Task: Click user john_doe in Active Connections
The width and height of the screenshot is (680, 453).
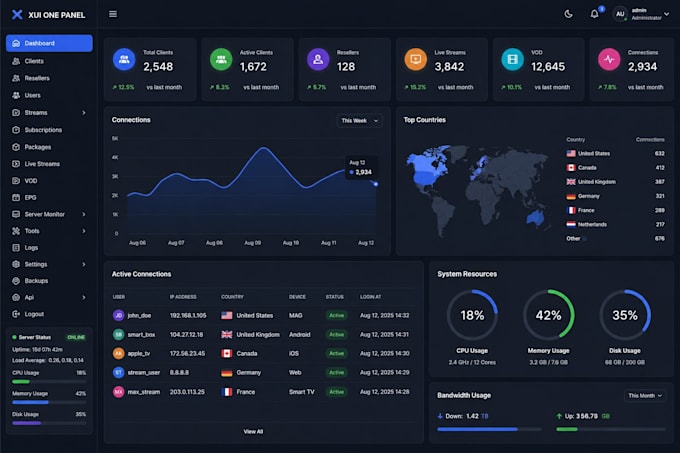Action: pos(139,316)
